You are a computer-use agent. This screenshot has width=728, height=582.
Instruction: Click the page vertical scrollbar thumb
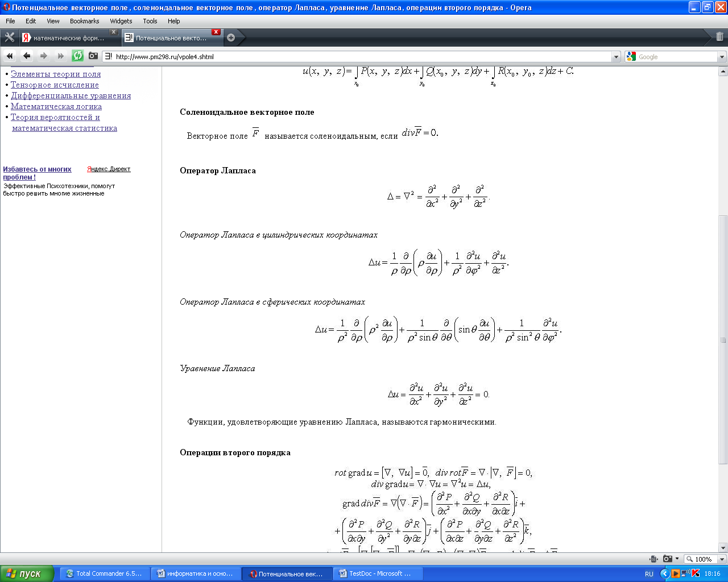coord(723,340)
